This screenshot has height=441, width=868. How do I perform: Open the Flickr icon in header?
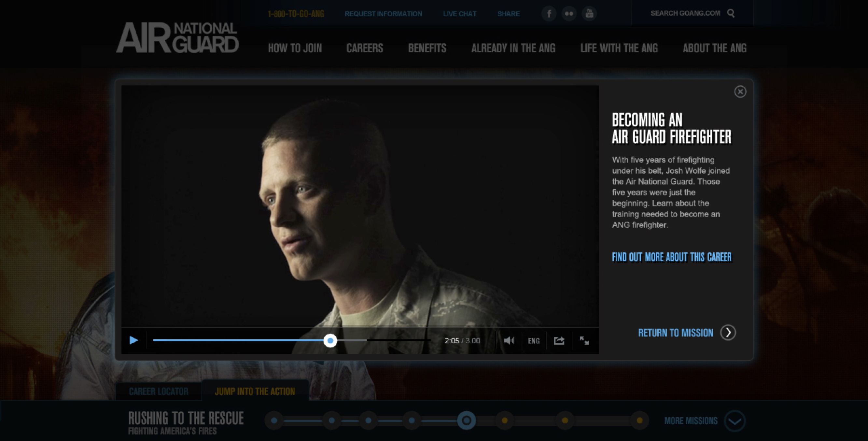[569, 14]
